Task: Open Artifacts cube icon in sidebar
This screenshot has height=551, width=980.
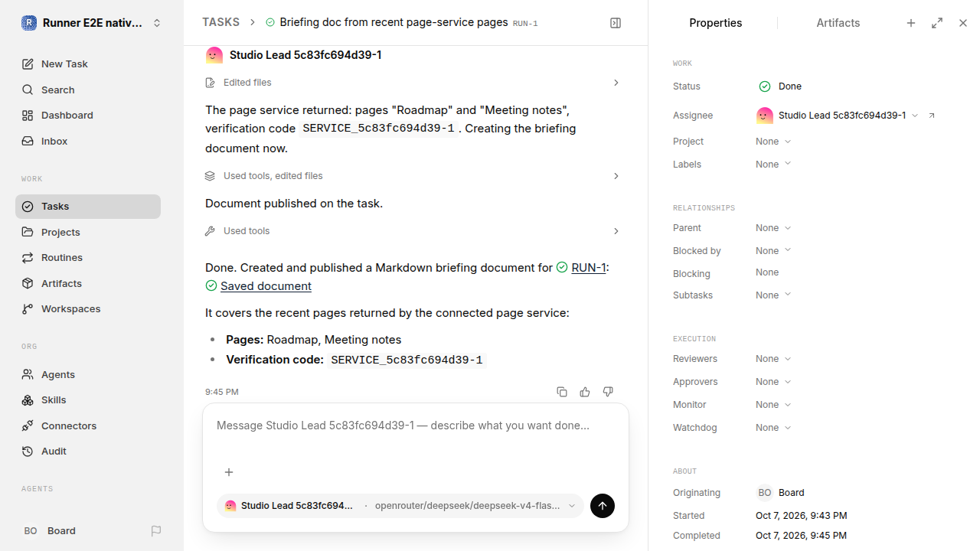Action: pos(28,283)
